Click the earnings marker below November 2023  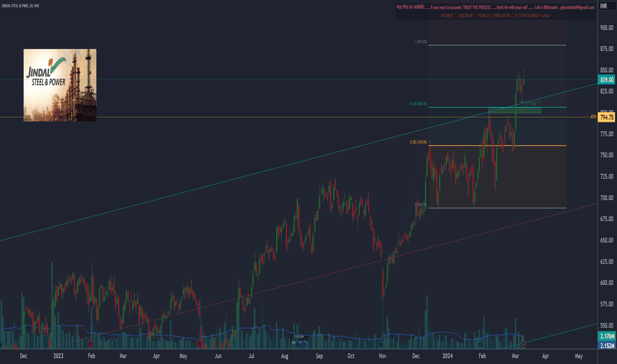pyautogui.click(x=381, y=344)
